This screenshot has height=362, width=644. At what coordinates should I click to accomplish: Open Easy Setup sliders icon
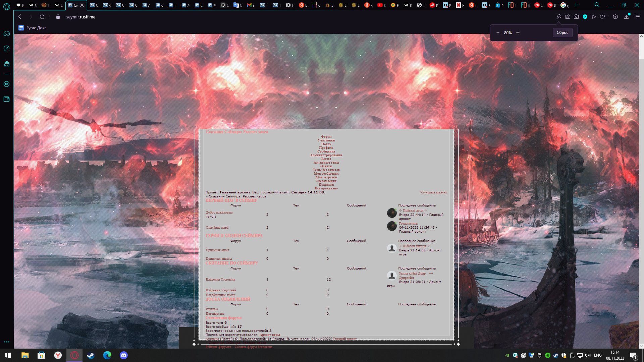click(638, 17)
